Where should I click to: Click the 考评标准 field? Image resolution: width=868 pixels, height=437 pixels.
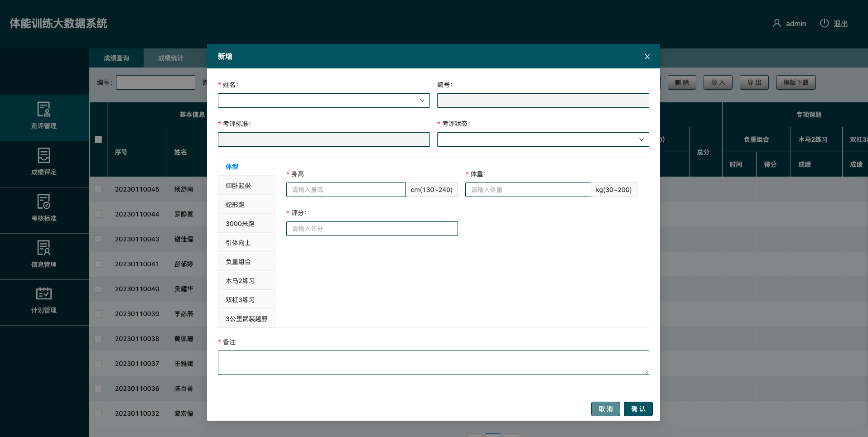(x=324, y=139)
